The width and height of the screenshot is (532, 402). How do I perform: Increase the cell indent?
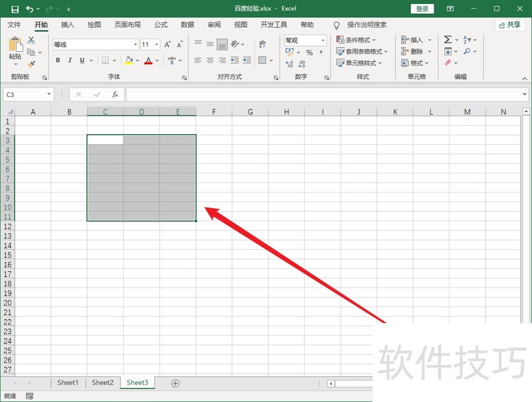coord(247,60)
